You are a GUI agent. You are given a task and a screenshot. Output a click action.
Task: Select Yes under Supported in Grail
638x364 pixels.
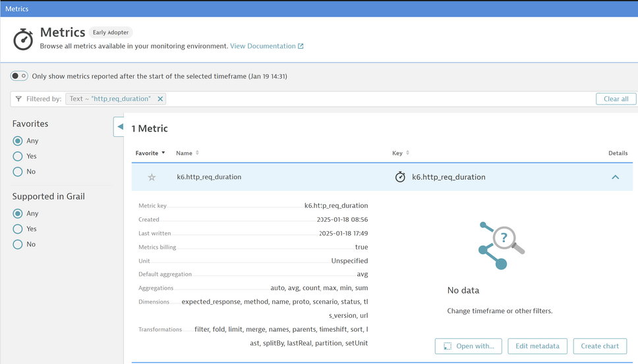(x=18, y=229)
